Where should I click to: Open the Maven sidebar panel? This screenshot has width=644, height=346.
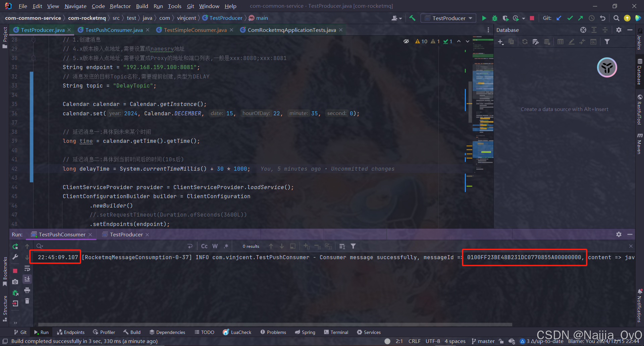click(x=640, y=143)
